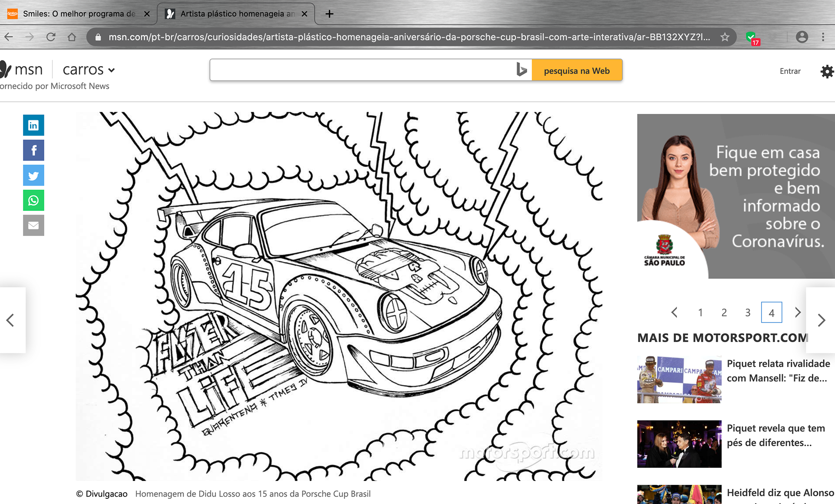Share article on Facebook

pos(33,150)
